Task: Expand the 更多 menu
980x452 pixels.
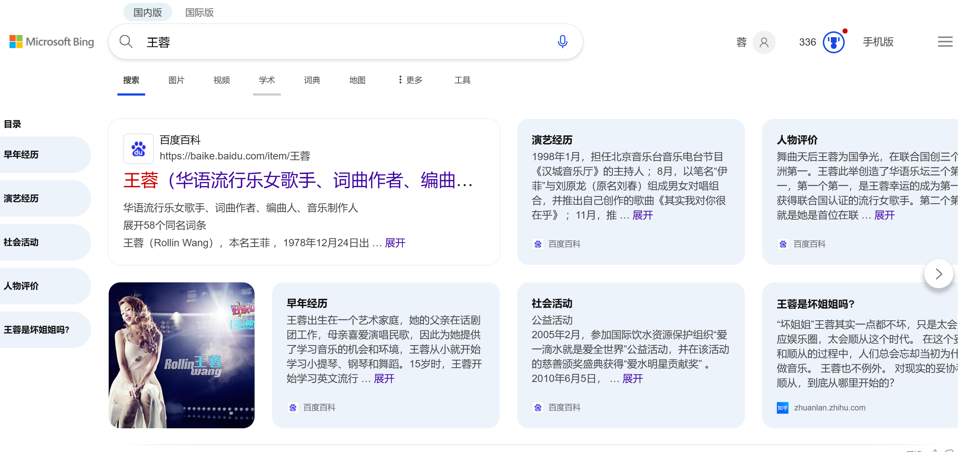Action: click(x=410, y=80)
